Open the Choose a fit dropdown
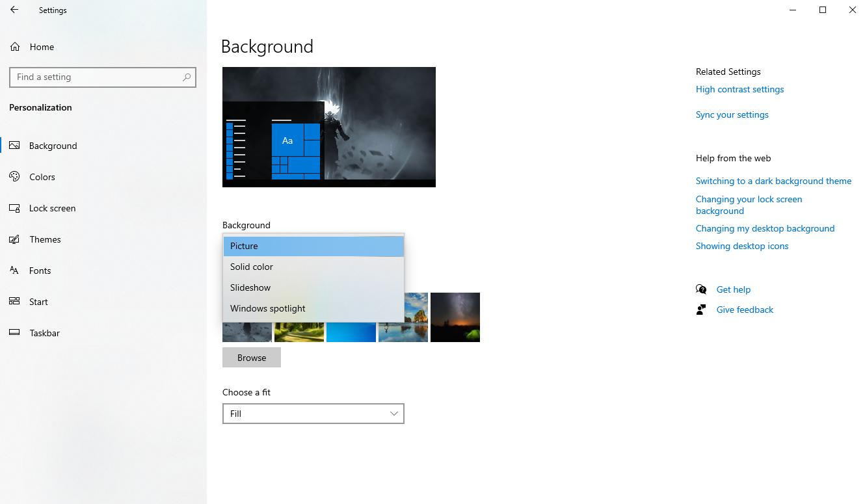Screen dimensions: 865x504 313,414
